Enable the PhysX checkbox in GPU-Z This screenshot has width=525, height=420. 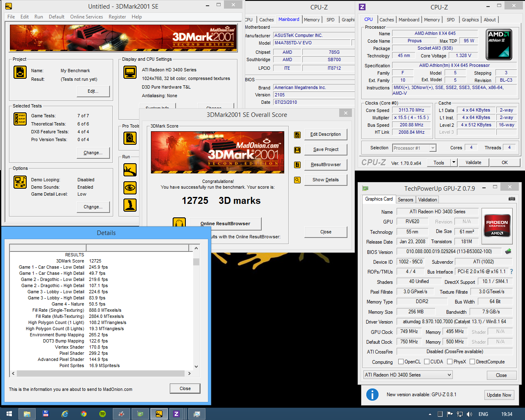click(x=450, y=362)
